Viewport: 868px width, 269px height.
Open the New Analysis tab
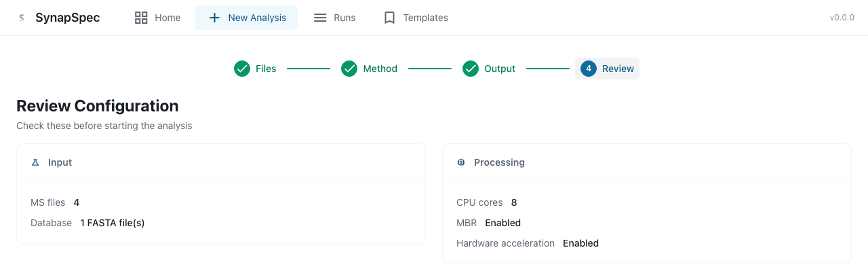246,18
